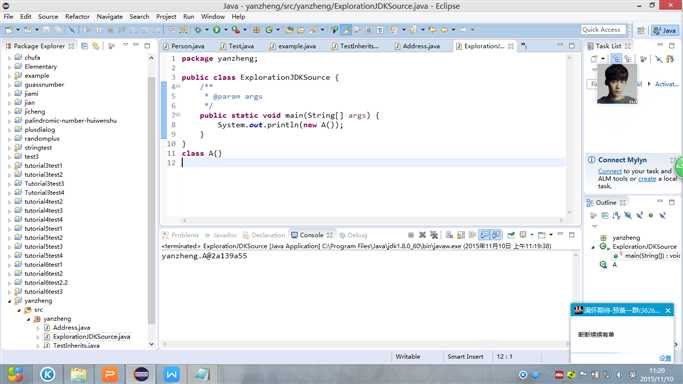The image size is (683, 384).
Task: Open the Project menu
Action: click(x=166, y=17)
